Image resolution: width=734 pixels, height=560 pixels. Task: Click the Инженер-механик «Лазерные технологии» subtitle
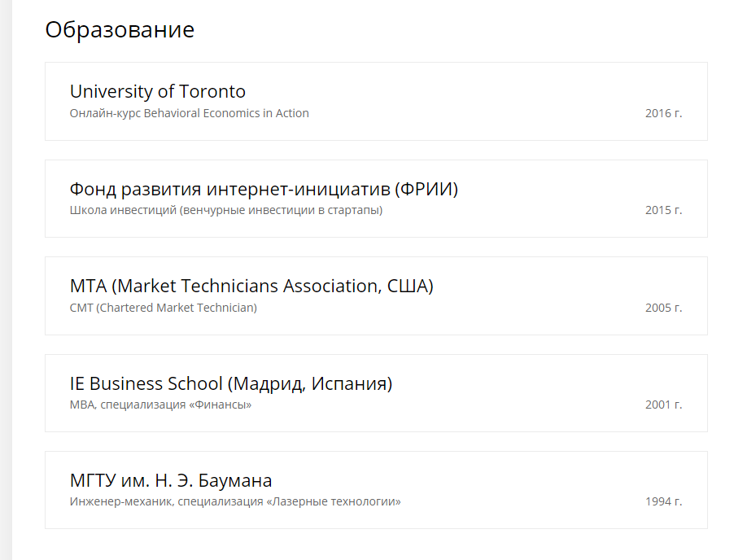[235, 501]
